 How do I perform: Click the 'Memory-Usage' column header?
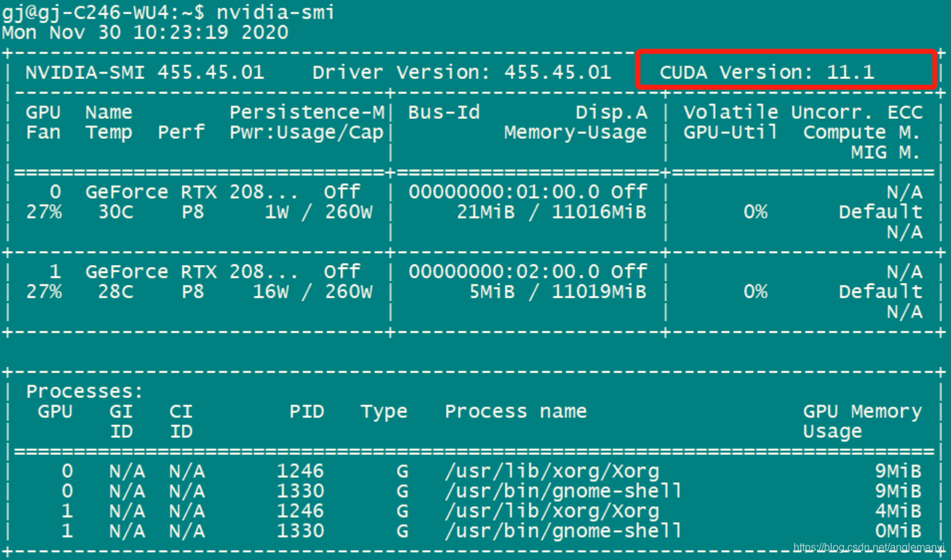tap(576, 132)
